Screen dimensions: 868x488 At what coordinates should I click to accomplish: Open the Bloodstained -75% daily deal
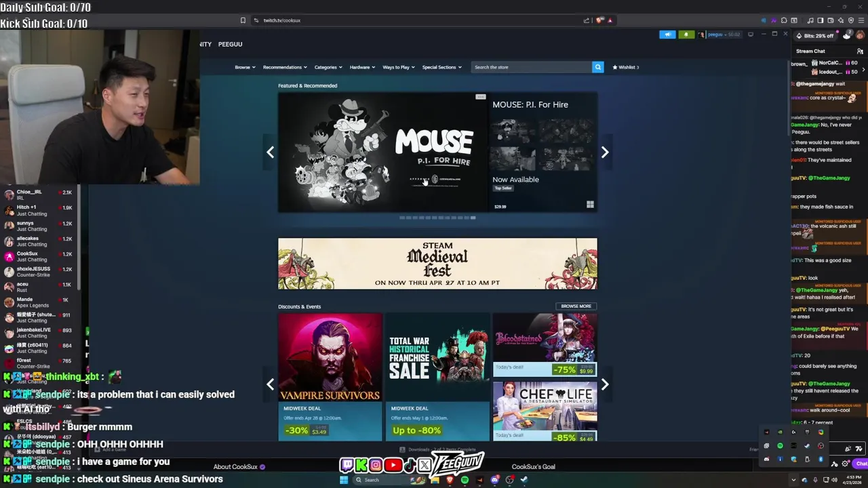545,344
